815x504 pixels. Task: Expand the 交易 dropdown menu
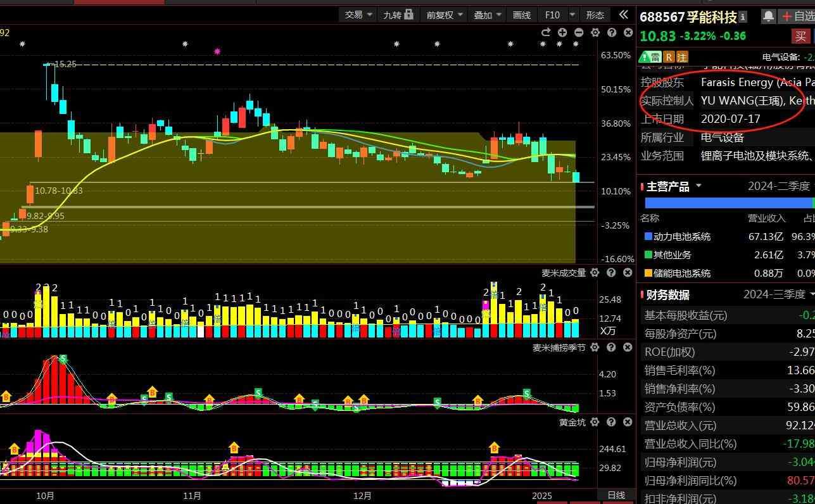358,15
